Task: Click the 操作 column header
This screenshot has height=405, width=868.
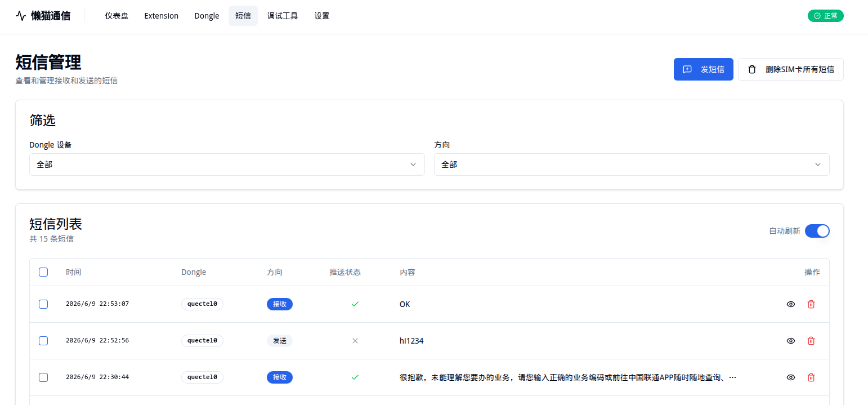Action: coord(812,272)
